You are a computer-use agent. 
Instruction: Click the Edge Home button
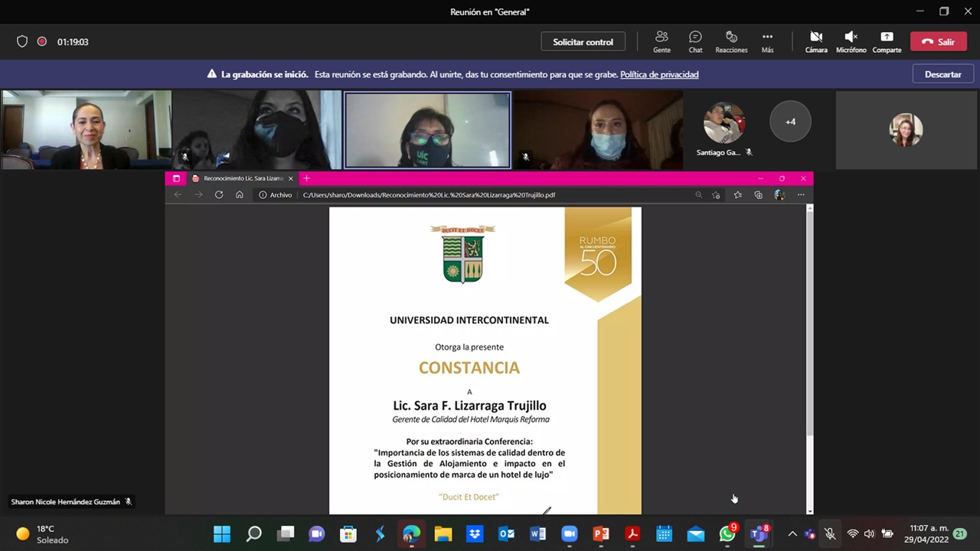240,195
